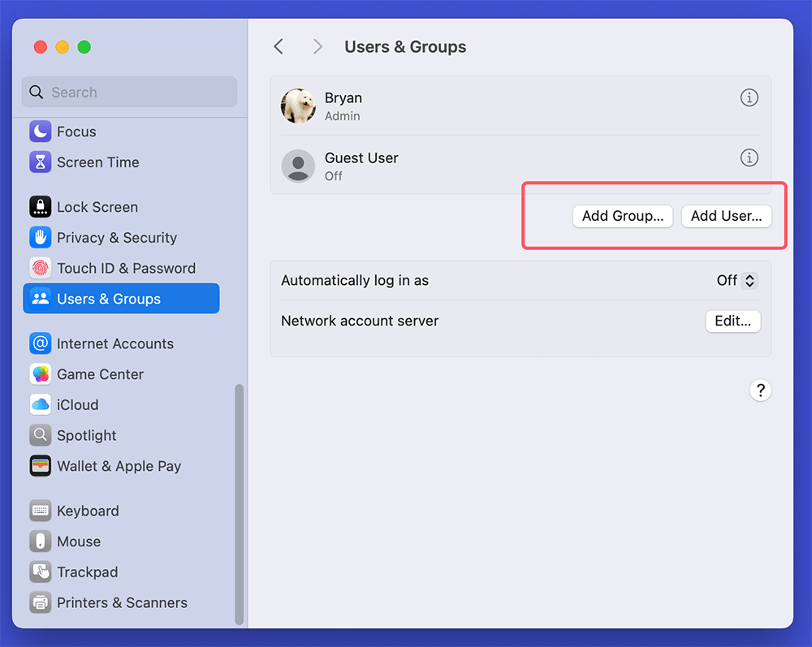
Task: Select the Wallet & Apple Pay icon
Action: [40, 466]
